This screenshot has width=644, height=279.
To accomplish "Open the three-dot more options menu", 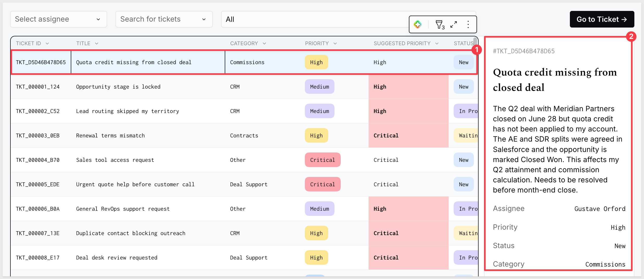I will (468, 24).
